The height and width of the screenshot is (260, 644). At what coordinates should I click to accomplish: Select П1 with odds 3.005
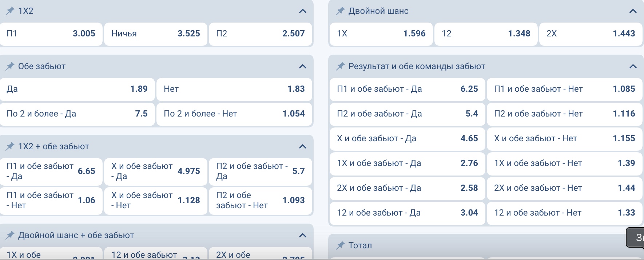51,34
